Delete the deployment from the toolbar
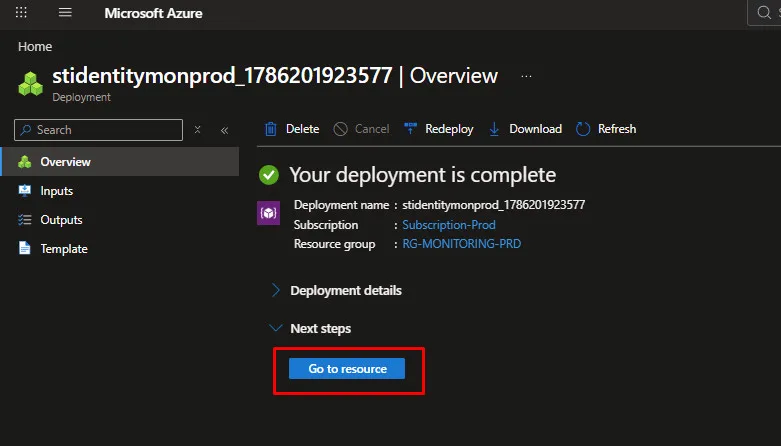Viewport: 781px width, 446px height. (x=291, y=129)
